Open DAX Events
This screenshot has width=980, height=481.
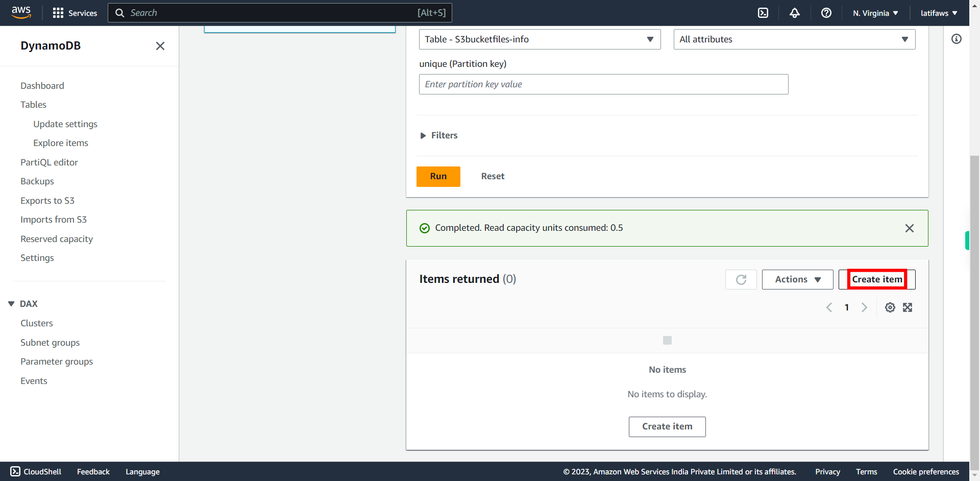click(x=34, y=381)
